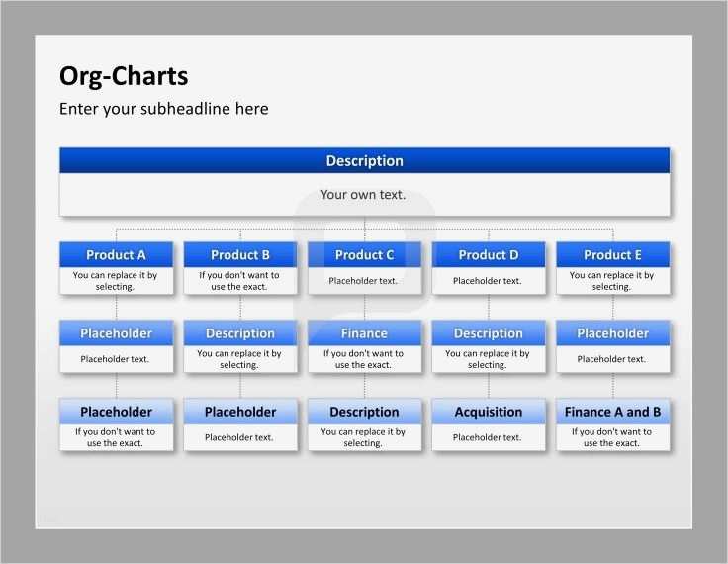Screen dimensions: 728x564
Task: Click the Description box directly beneath Finance
Action: pos(364,412)
